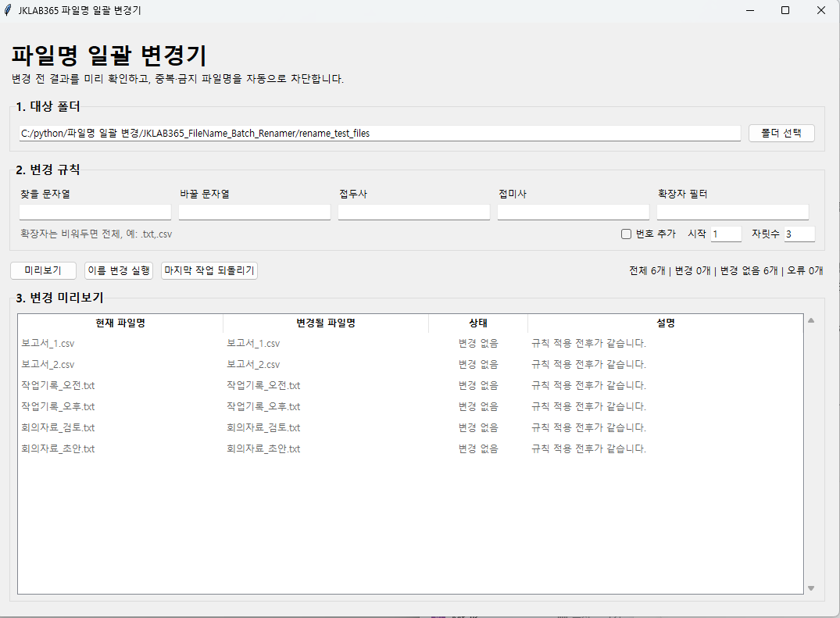Click the 확장자 필터 input field
The image size is (840, 618).
click(x=733, y=212)
